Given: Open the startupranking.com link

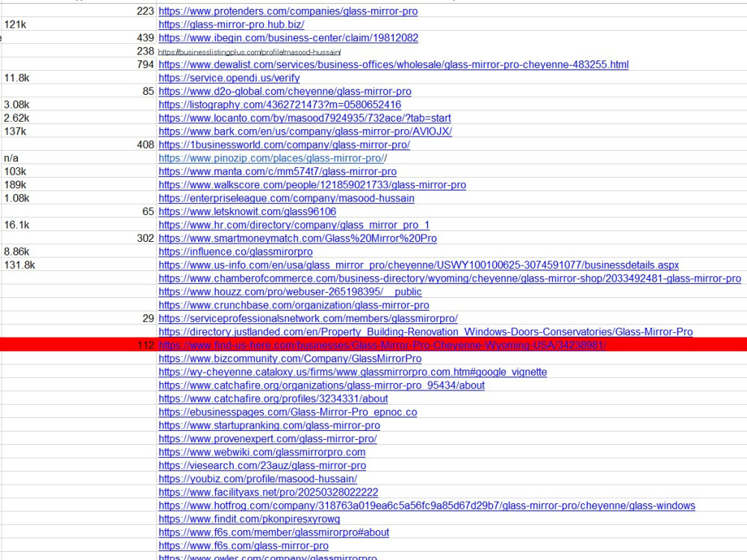Looking at the screenshot, I should (269, 424).
